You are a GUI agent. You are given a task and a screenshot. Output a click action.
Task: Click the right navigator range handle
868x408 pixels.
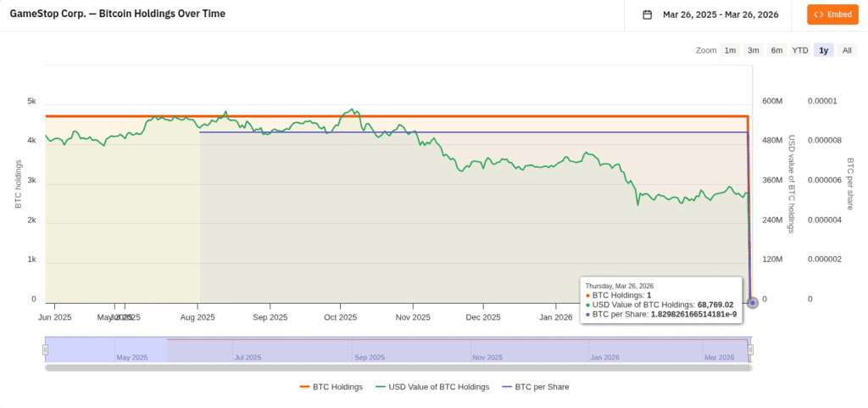750,349
